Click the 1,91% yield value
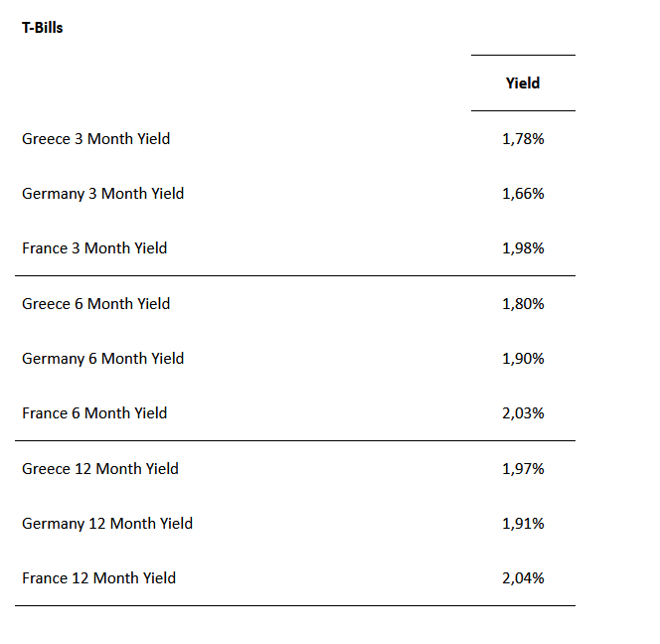This screenshot has height=644, width=660. (523, 524)
